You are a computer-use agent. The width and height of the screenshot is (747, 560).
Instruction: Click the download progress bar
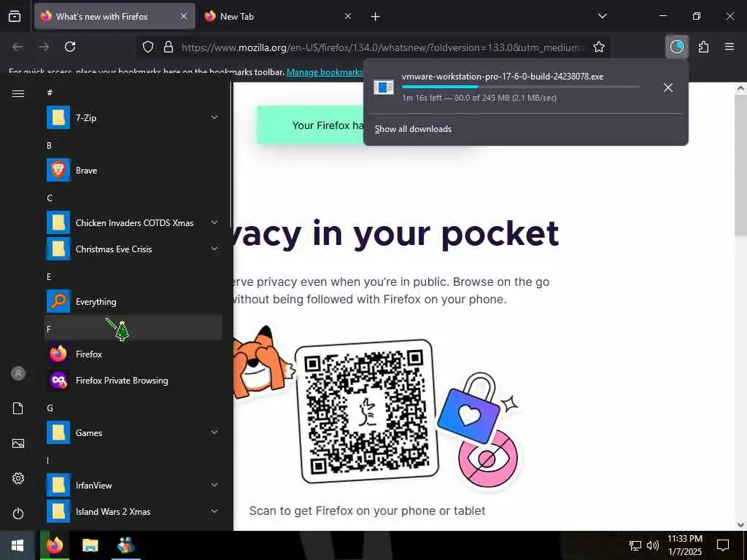coord(521,87)
